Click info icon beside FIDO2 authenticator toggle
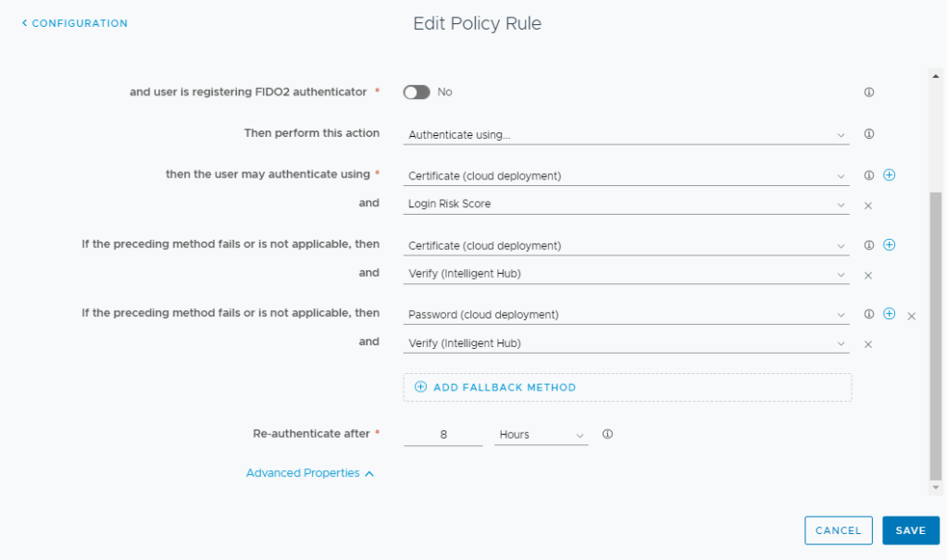The image size is (947, 560). coord(868,93)
